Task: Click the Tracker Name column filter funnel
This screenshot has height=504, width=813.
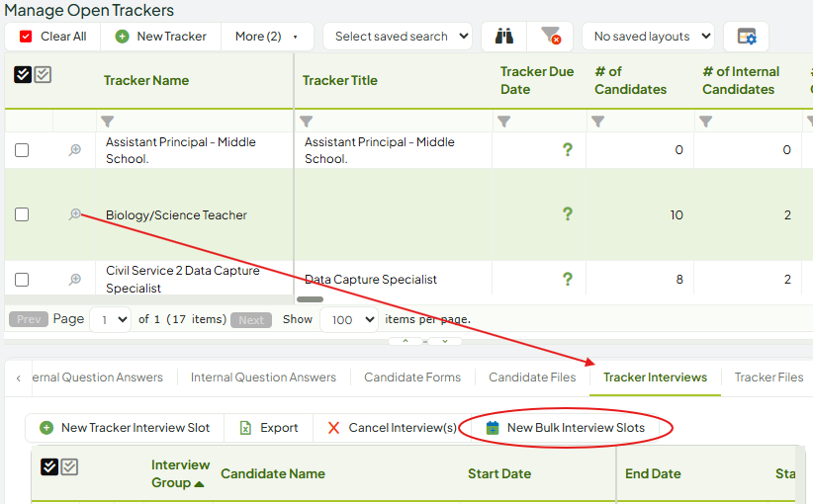Action: 108,122
